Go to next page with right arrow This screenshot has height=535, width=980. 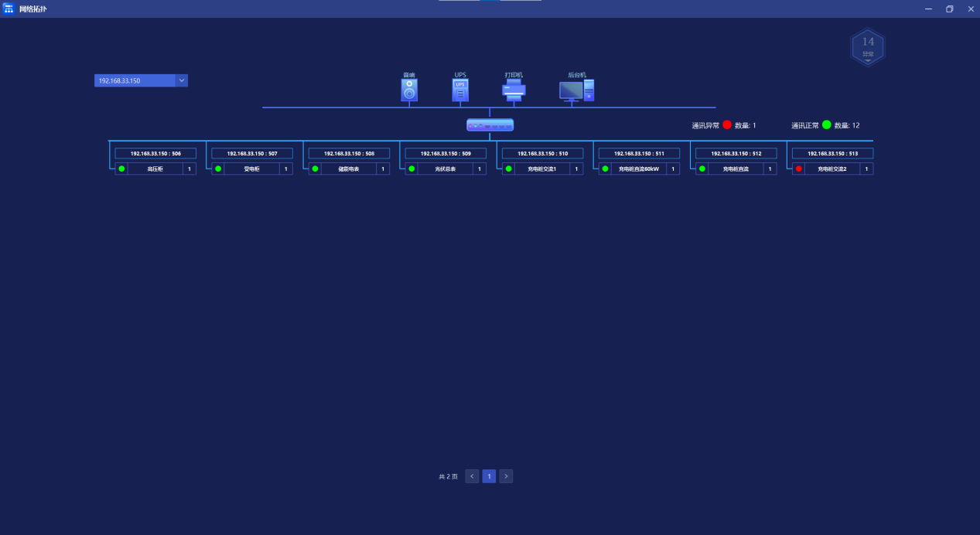(506, 476)
